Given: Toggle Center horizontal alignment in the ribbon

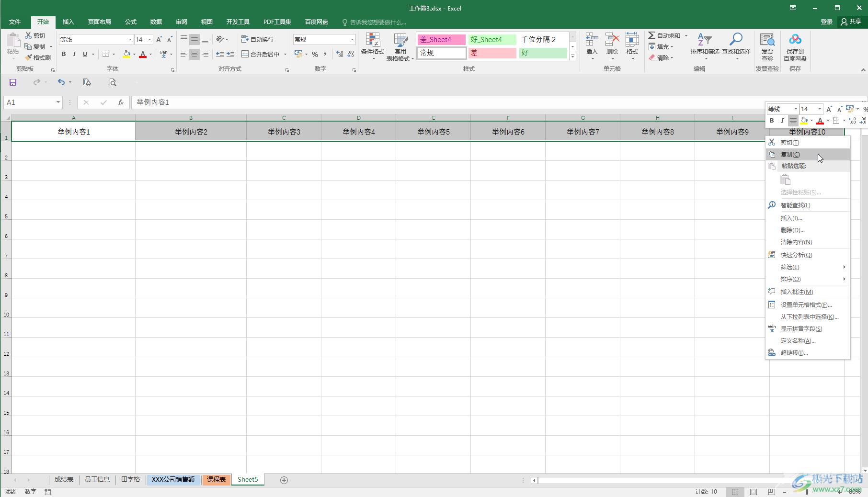Looking at the screenshot, I should (194, 54).
